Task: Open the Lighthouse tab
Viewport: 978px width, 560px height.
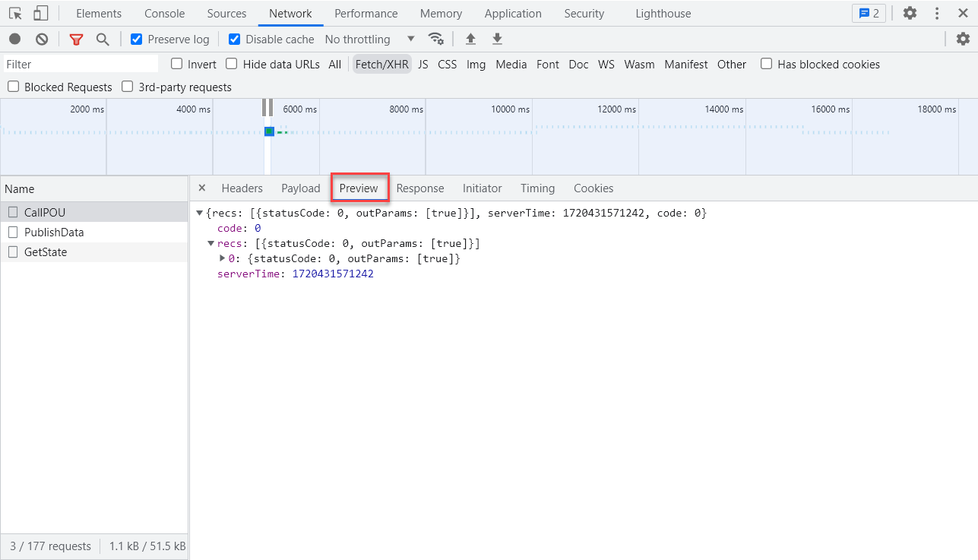Action: point(663,13)
